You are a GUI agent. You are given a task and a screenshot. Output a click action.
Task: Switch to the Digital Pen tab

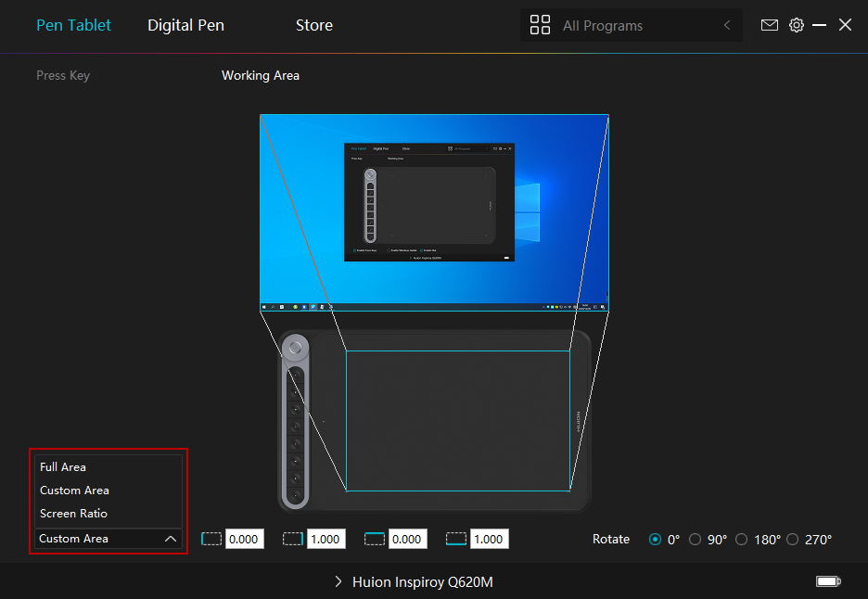click(x=185, y=25)
